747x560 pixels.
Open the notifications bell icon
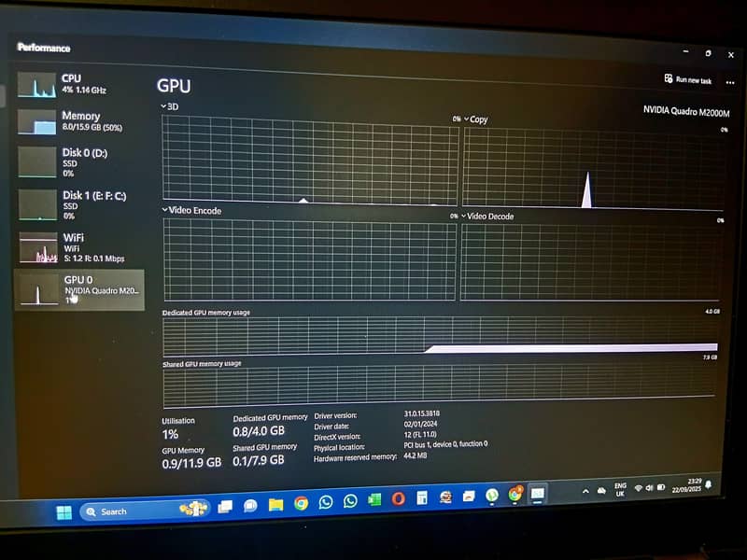pyautogui.click(x=709, y=484)
